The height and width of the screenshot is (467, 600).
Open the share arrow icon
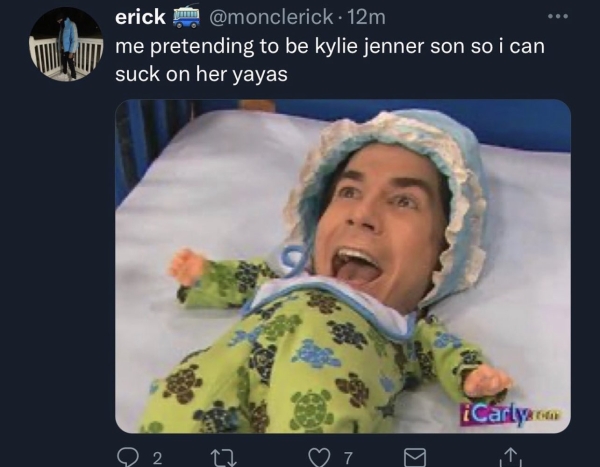coord(510,457)
